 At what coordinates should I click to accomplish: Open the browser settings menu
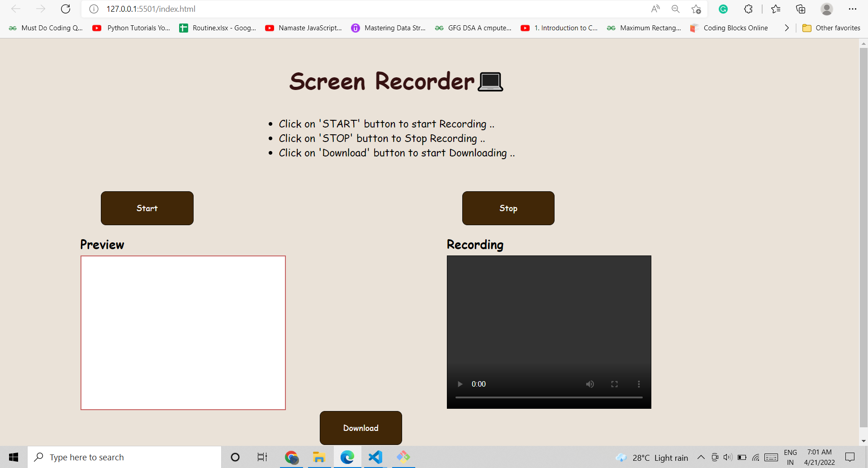pyautogui.click(x=853, y=9)
